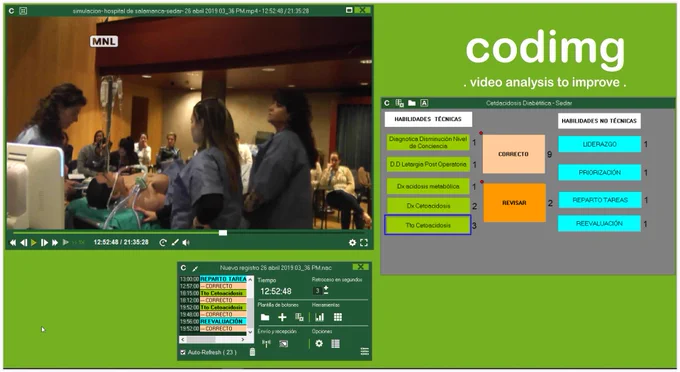Viewport: 680px width, 372px height.
Task: Click the C logo icon in video window
Action: tap(11, 11)
